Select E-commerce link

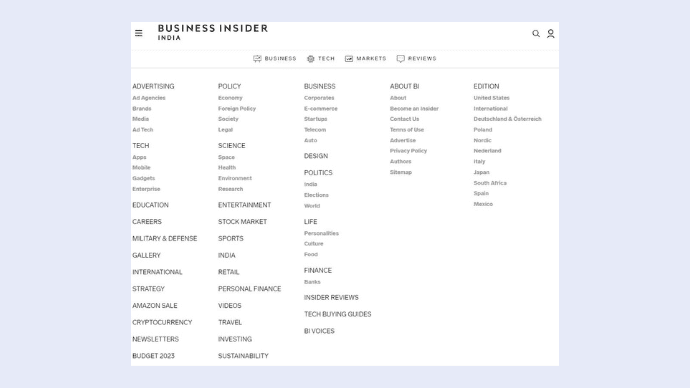[321, 108]
